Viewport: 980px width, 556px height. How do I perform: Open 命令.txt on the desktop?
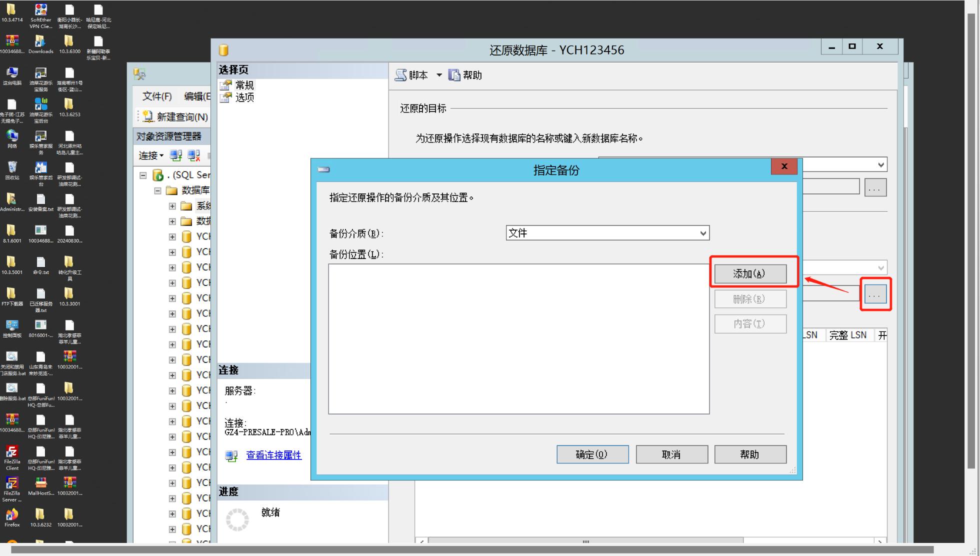[40, 265]
